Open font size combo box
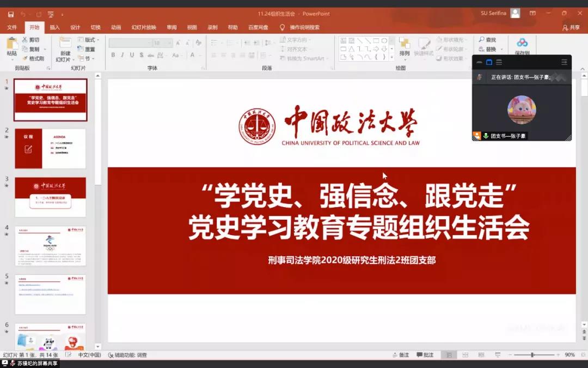 point(162,43)
